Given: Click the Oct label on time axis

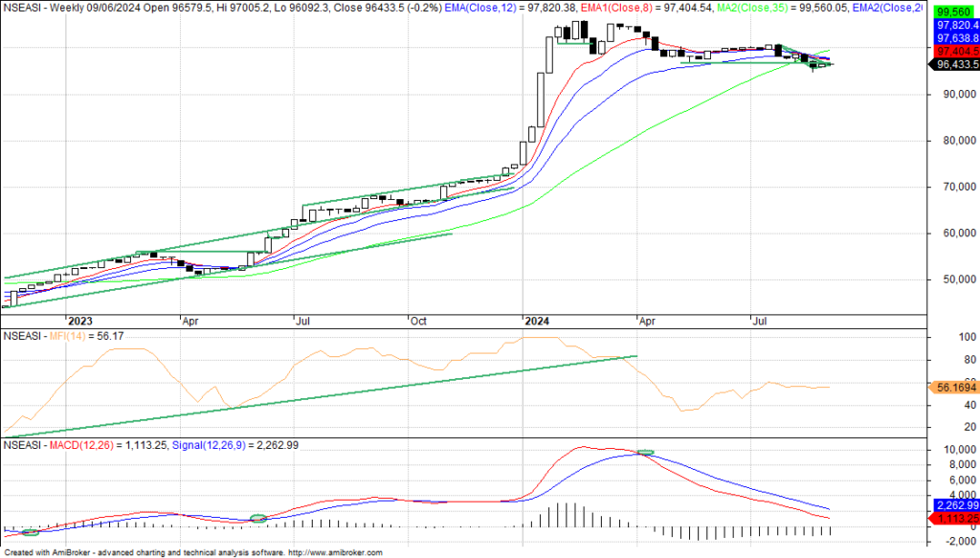Looking at the screenshot, I should (417, 322).
